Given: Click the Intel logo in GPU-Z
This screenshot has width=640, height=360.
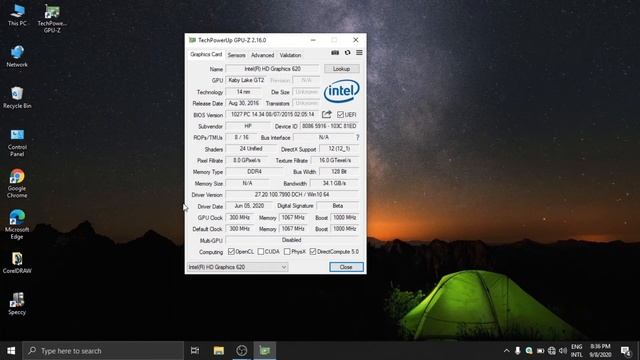Looking at the screenshot, I should 342,91.
